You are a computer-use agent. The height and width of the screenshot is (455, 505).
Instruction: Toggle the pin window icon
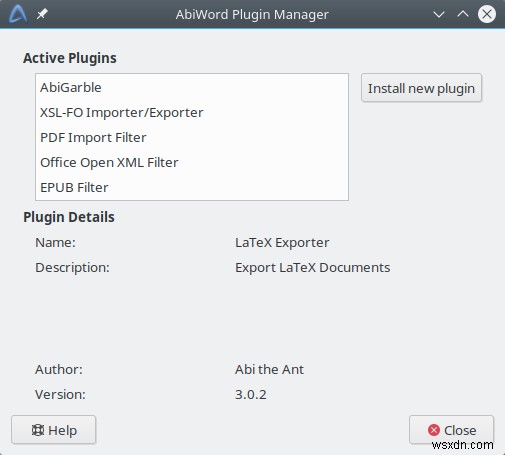[x=42, y=14]
